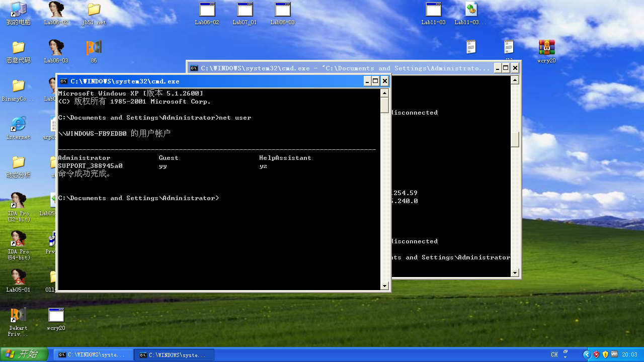This screenshot has width=644, height=362.
Task: Open the language bar options dropdown
Action: (566, 357)
